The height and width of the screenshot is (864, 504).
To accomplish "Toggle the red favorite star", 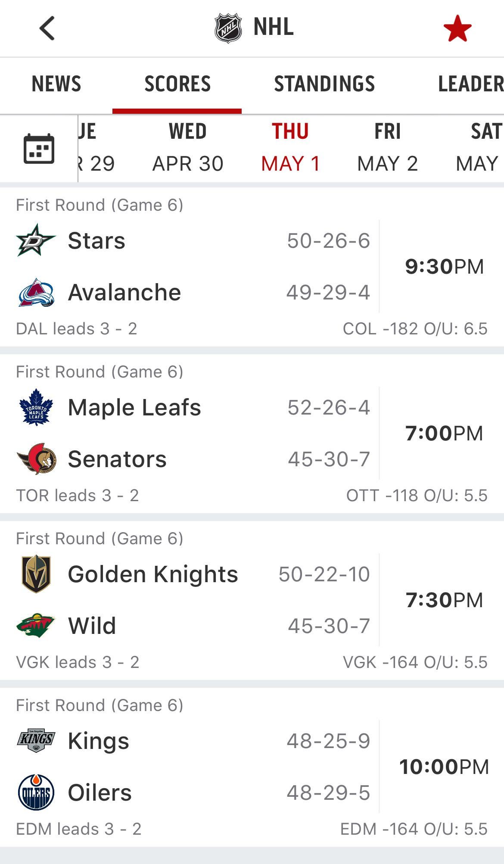I will [x=457, y=29].
